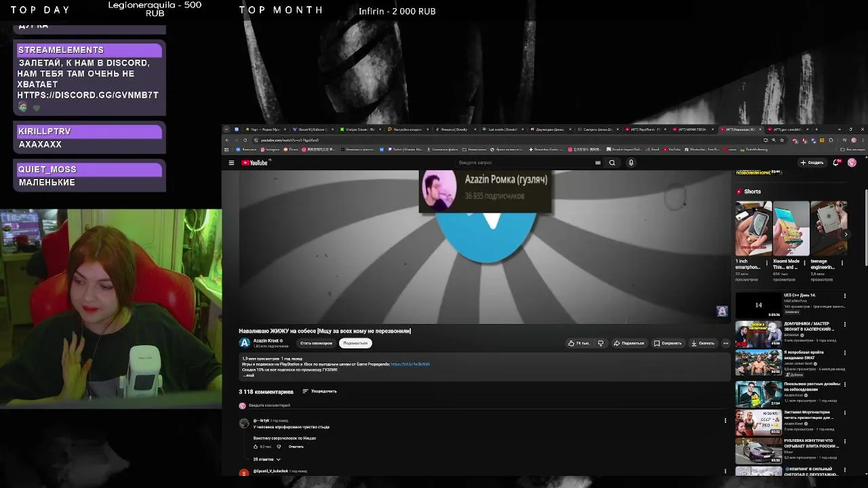Click QUIET_MOSS chat username

47,169
